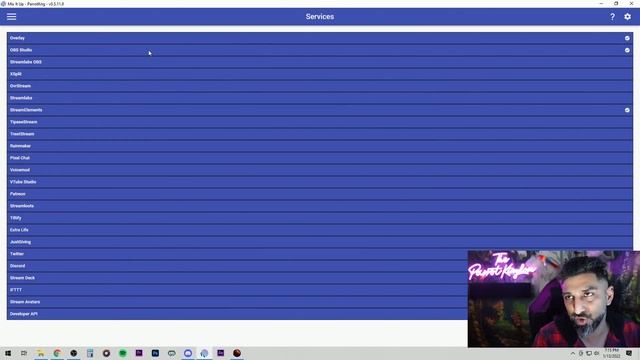Open File Explorer from taskbar
The width and height of the screenshot is (640, 360).
coord(40,353)
